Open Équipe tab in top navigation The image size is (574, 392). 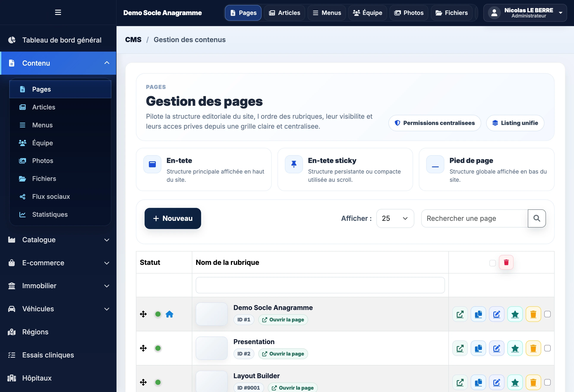(x=367, y=13)
